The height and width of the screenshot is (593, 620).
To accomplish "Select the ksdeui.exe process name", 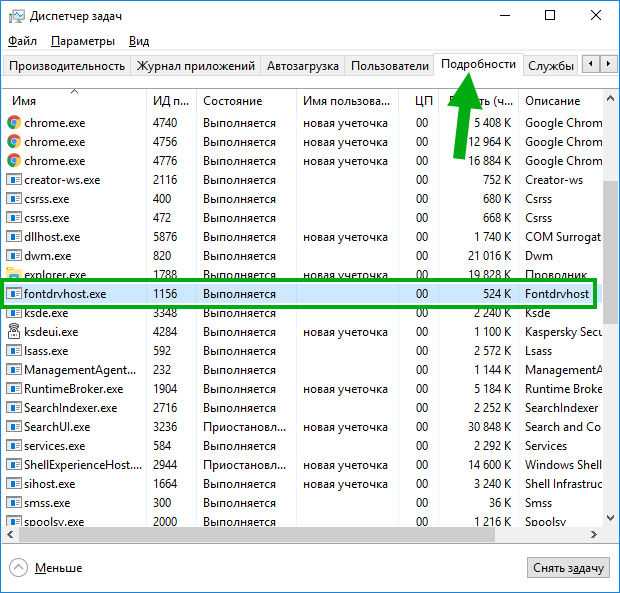I will click(51, 332).
